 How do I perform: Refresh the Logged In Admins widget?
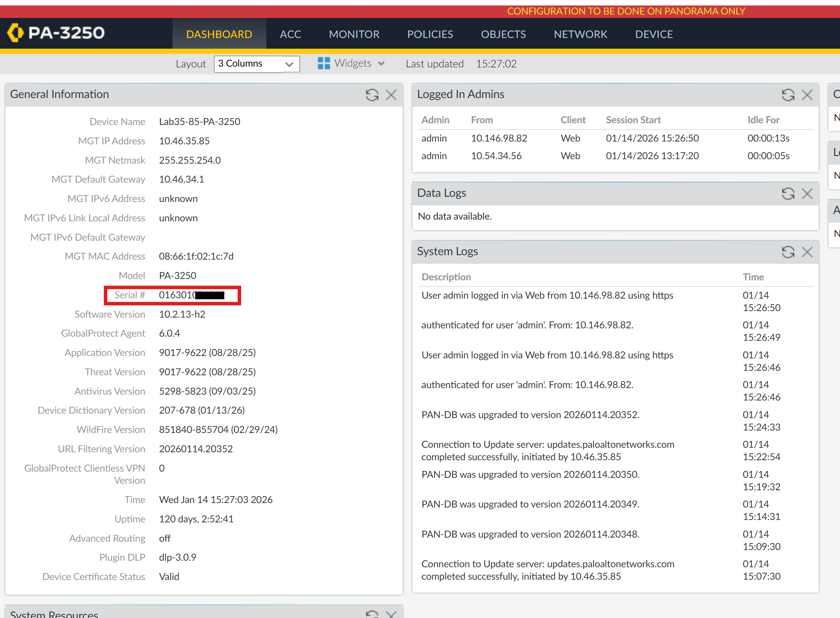click(788, 95)
